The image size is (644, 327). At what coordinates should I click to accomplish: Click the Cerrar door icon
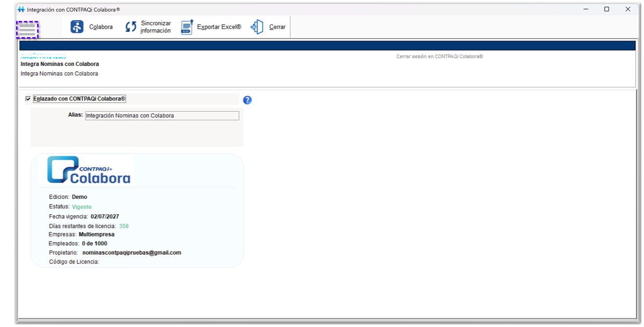coord(257,27)
